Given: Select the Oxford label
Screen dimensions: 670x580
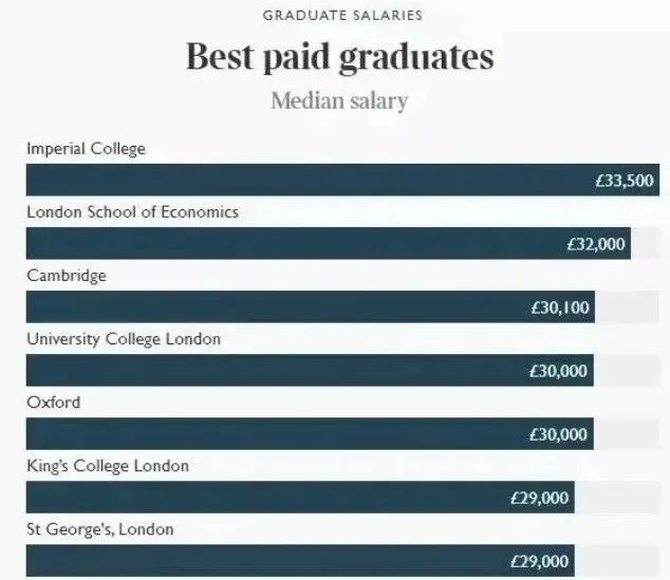Looking at the screenshot, I should click(x=53, y=402).
